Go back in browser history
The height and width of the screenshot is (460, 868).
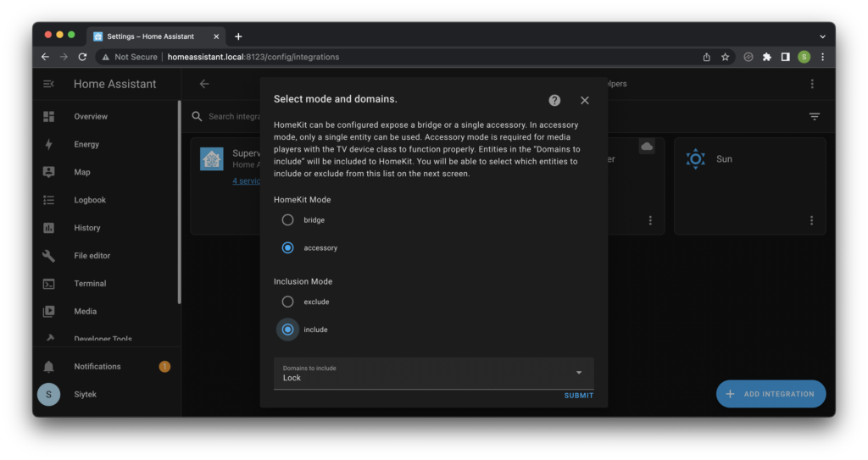pyautogui.click(x=46, y=57)
